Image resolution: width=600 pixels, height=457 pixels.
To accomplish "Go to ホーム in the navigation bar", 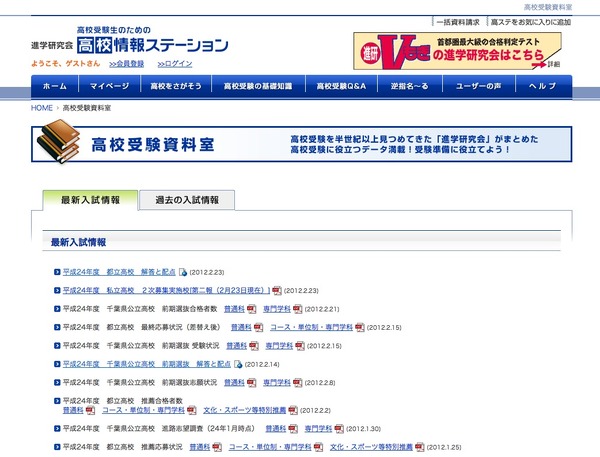I will 55,86.
